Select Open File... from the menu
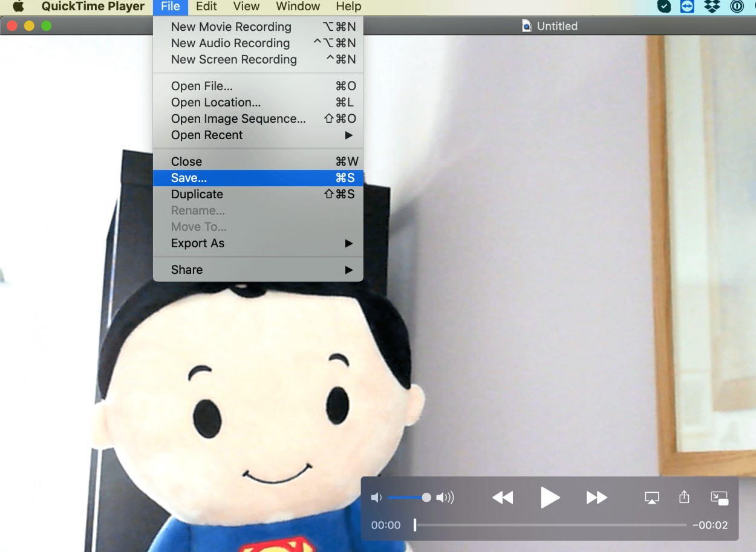Image resolution: width=756 pixels, height=552 pixels. tap(258, 86)
